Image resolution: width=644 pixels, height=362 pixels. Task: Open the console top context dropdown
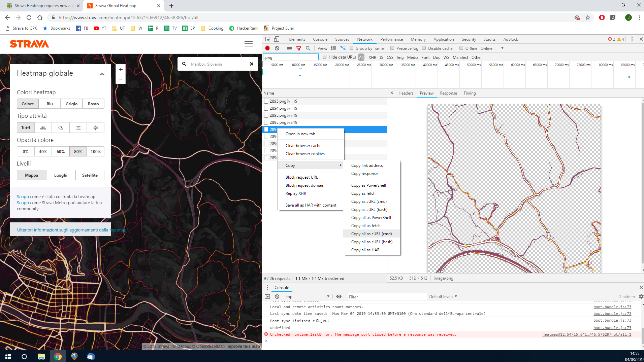(308, 297)
